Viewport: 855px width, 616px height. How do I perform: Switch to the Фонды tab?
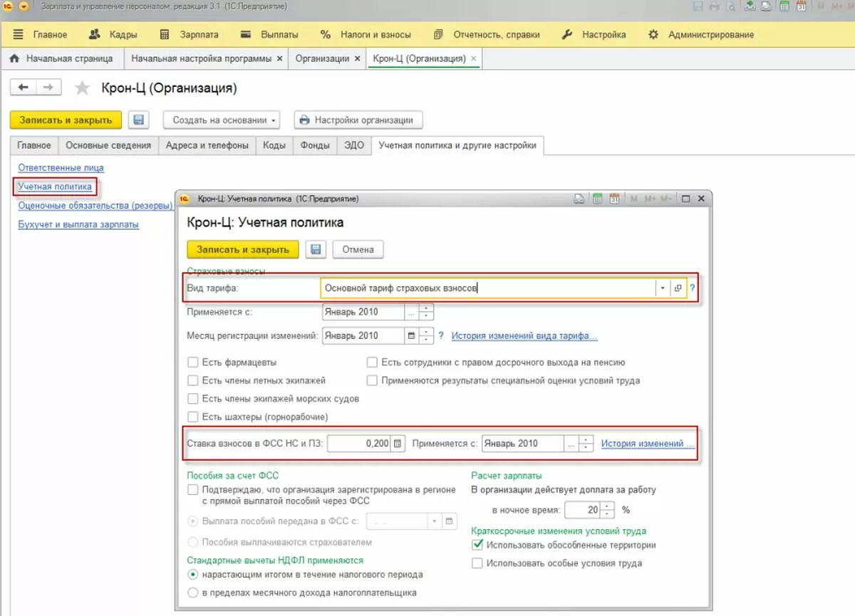(x=314, y=145)
